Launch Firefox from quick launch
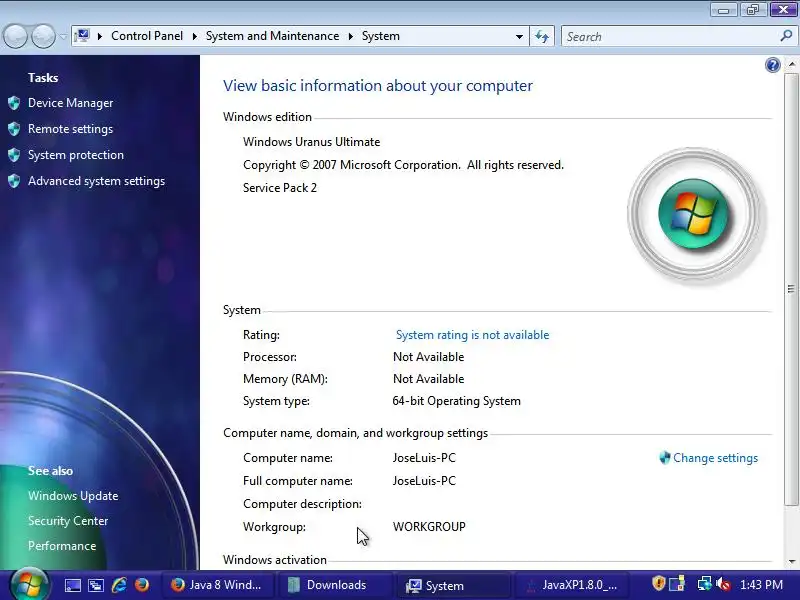The image size is (800, 600). pyautogui.click(x=142, y=585)
